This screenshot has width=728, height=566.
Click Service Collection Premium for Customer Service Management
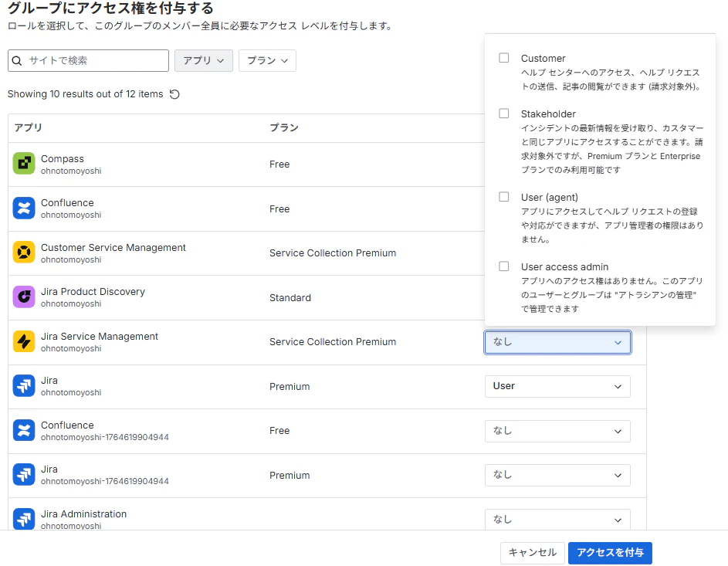click(x=333, y=253)
